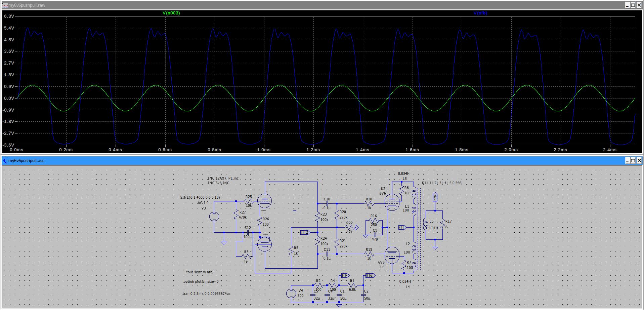Image resolution: width=644 pixels, height=310 pixels.
Task: Click the V3 sine voltage source symbol
Action: (214, 217)
